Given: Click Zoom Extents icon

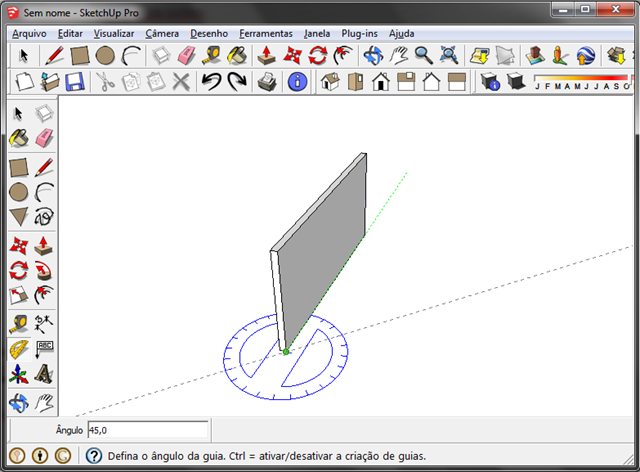Looking at the screenshot, I should (x=449, y=56).
